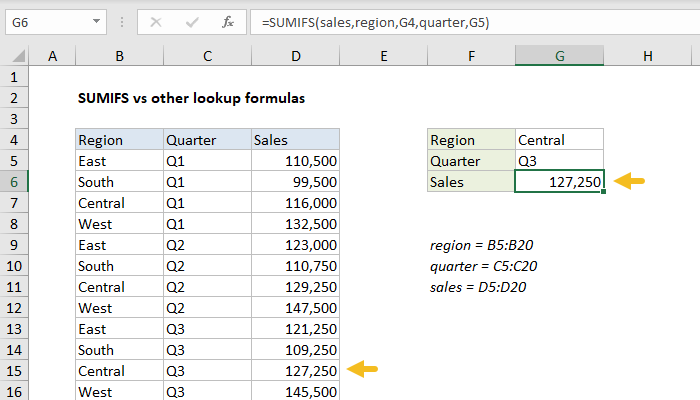Select cell G5 containing Q3

pyautogui.click(x=560, y=161)
